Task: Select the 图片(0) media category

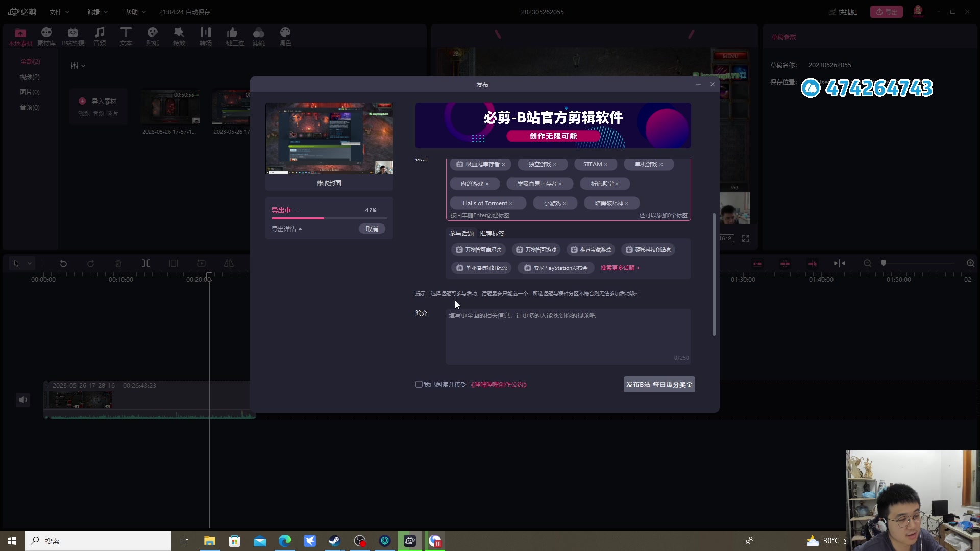Action: [30, 92]
